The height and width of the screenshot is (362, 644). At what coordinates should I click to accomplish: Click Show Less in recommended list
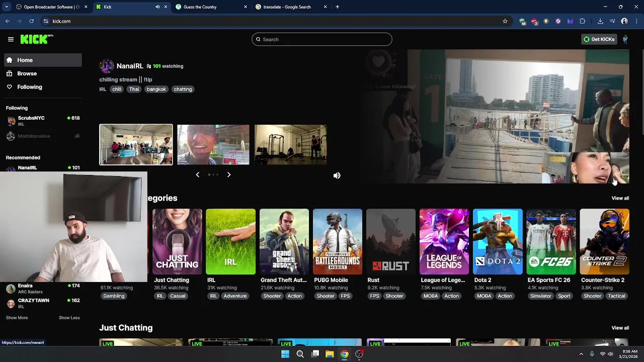point(69,318)
